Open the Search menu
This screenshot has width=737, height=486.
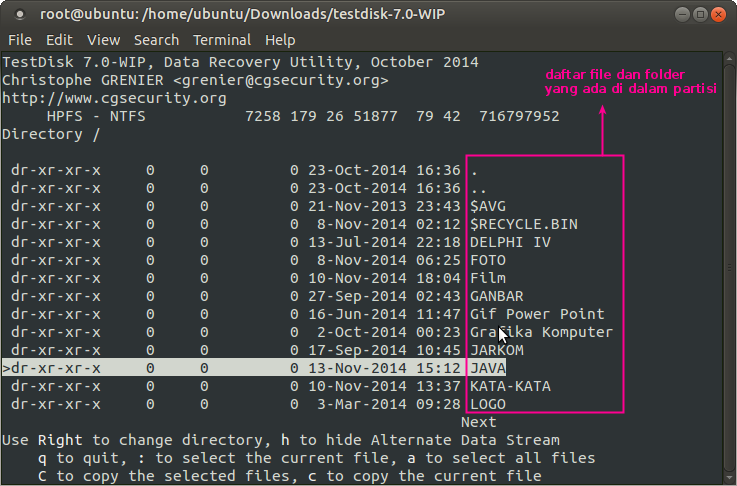156,40
